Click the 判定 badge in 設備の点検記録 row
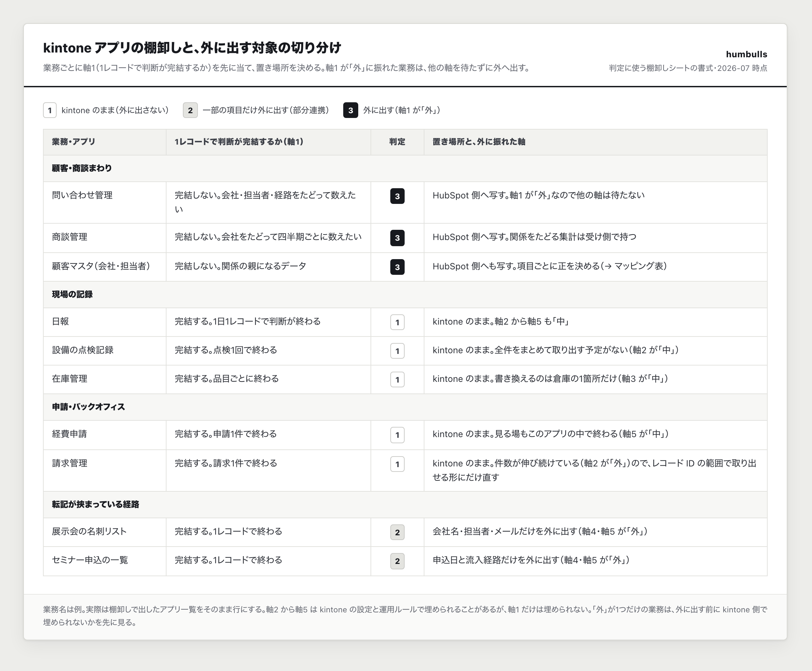 tap(397, 351)
